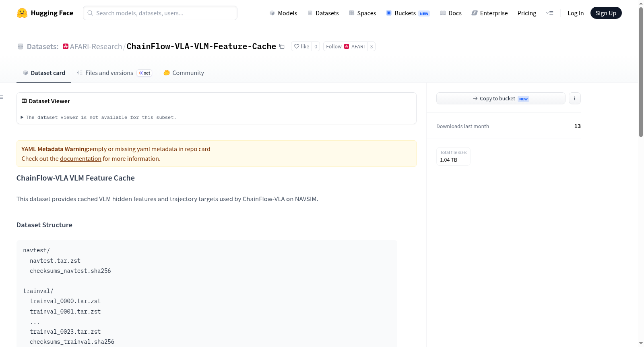Click AFARI avatar in Follow button
Viewport: 644px width, 347px height.
tap(347, 46)
